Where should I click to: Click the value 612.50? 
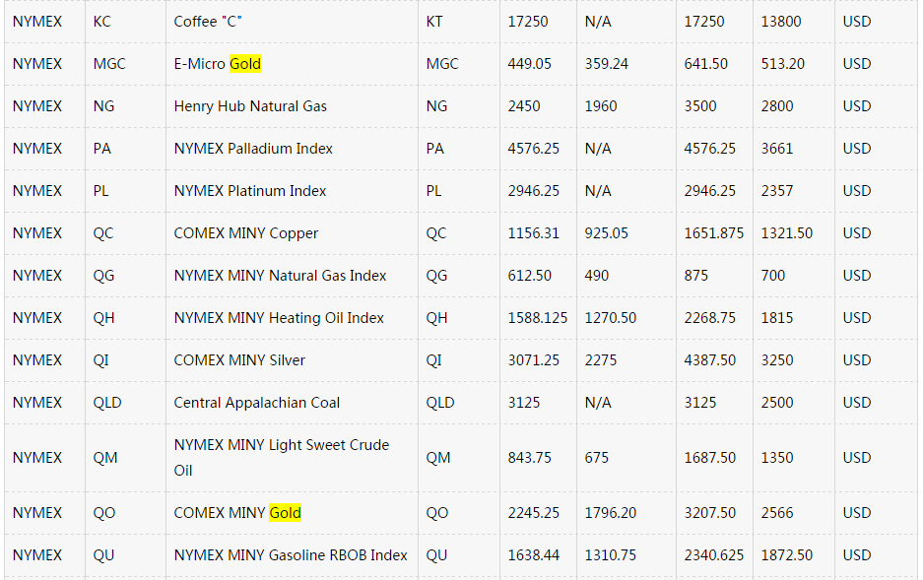(x=529, y=276)
